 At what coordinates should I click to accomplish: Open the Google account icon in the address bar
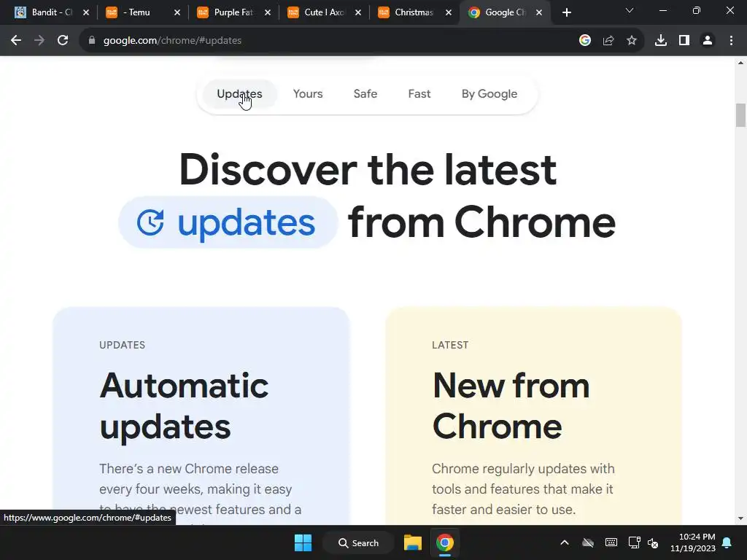pos(585,41)
